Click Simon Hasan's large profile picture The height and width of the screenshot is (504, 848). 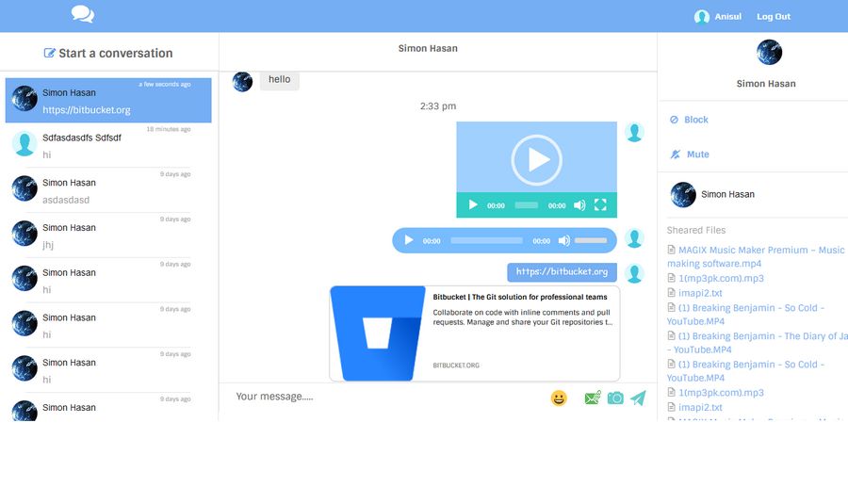click(x=769, y=53)
